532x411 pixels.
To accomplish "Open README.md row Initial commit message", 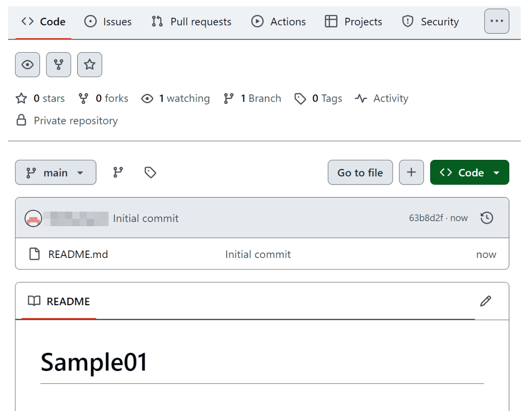I will click(x=258, y=254).
